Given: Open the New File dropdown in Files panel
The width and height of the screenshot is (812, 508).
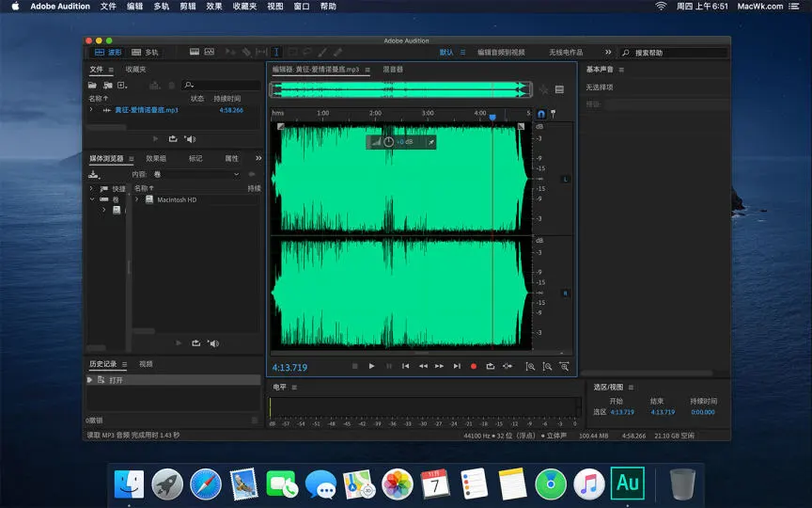Looking at the screenshot, I should pyautogui.click(x=123, y=85).
